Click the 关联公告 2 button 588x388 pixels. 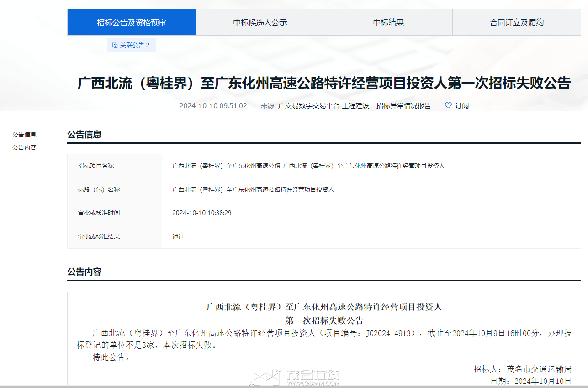(x=132, y=45)
